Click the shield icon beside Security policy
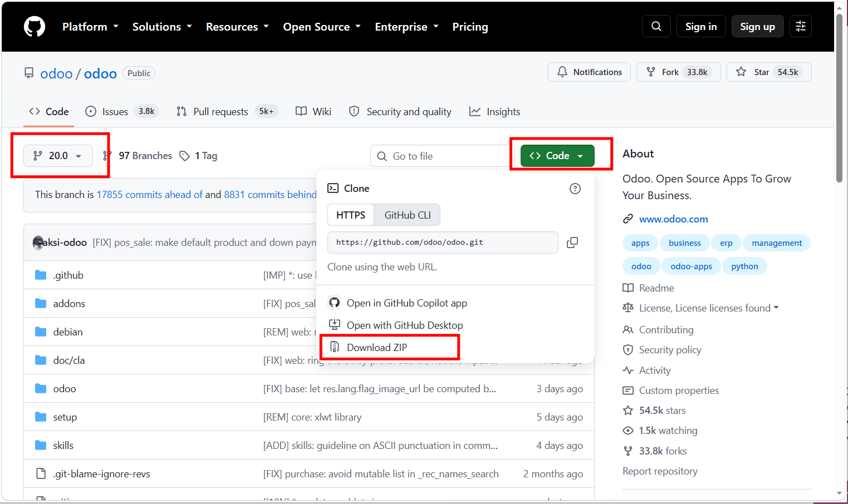 [628, 350]
